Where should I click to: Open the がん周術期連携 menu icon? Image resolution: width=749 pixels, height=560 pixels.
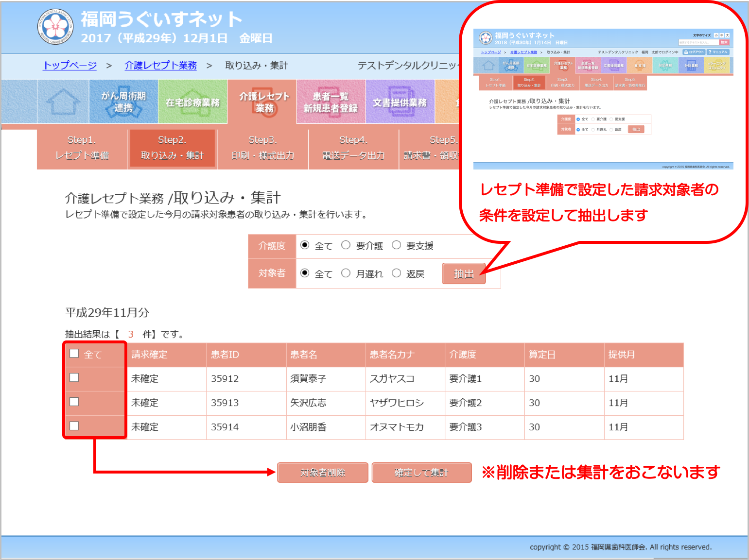coord(123,102)
